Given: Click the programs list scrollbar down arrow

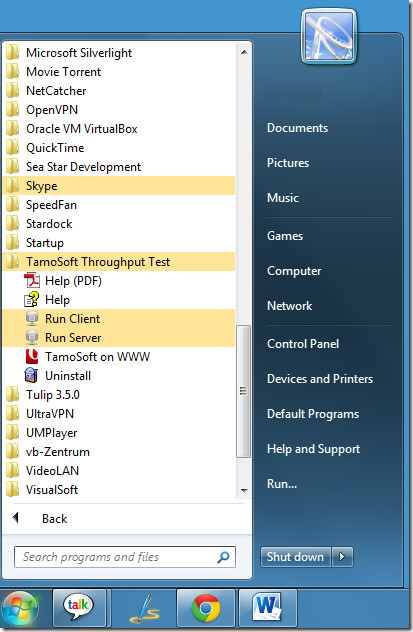Looking at the screenshot, I should pyautogui.click(x=244, y=491).
